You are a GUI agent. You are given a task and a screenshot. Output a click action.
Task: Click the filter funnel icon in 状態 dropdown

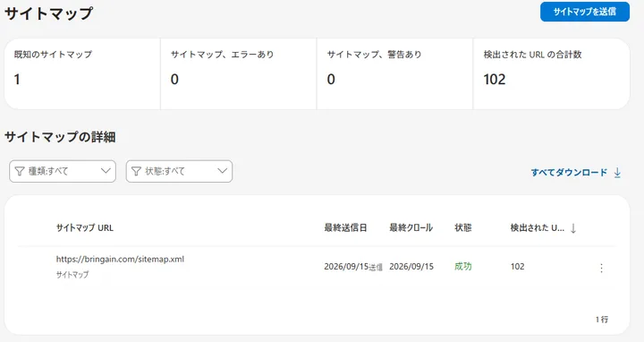click(x=136, y=171)
